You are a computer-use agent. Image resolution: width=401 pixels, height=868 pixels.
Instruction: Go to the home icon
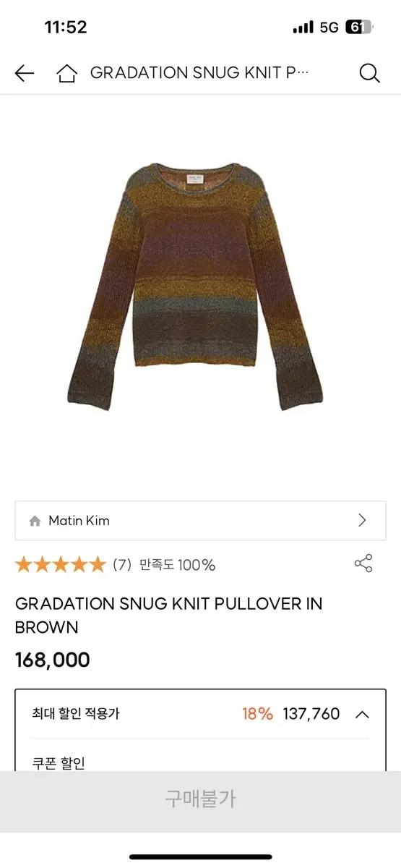[66, 73]
